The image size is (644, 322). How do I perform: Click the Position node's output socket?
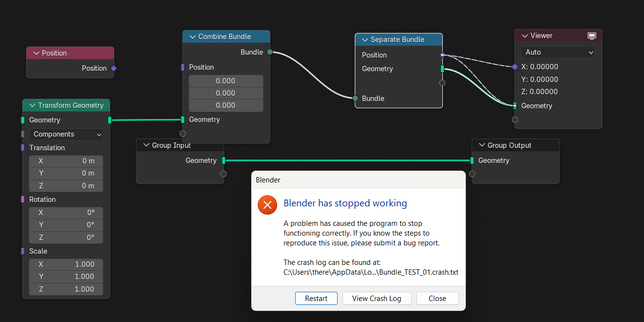114,68
